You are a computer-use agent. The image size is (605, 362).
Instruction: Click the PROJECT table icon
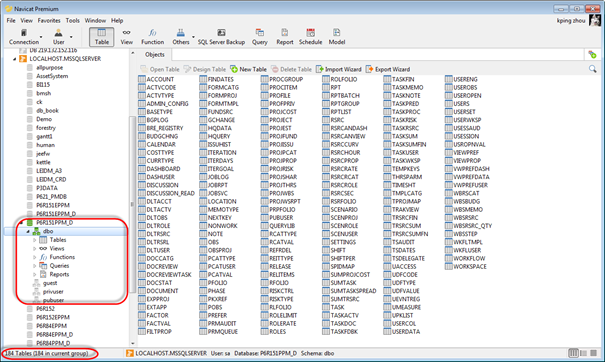pos(264,120)
